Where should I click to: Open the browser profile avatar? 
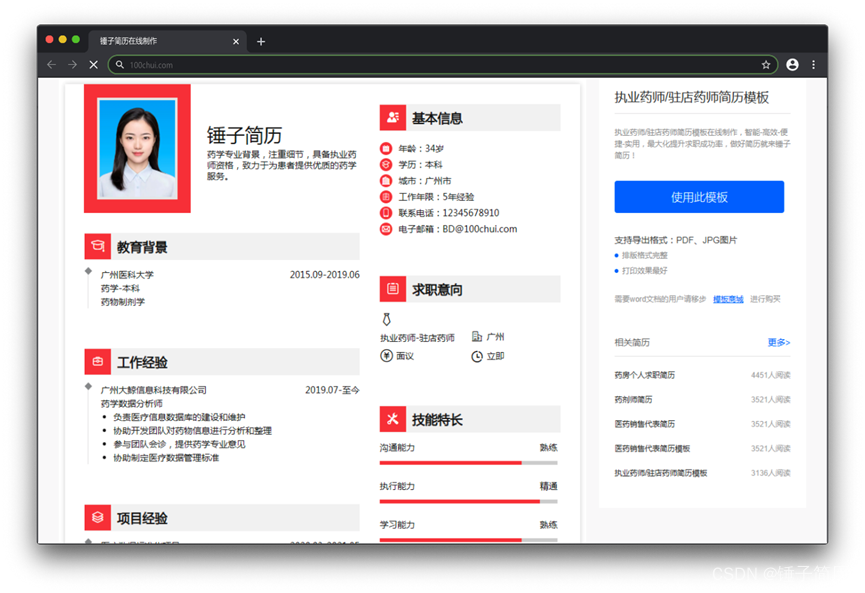click(792, 65)
